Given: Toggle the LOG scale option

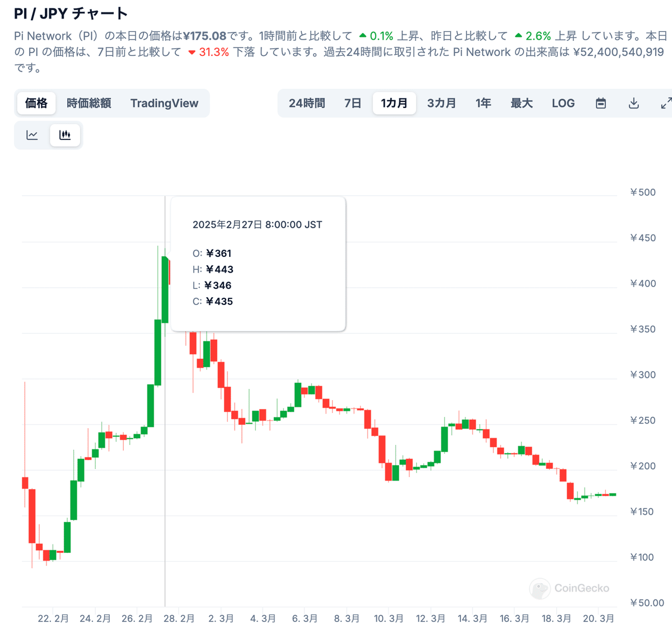Looking at the screenshot, I should click(563, 103).
